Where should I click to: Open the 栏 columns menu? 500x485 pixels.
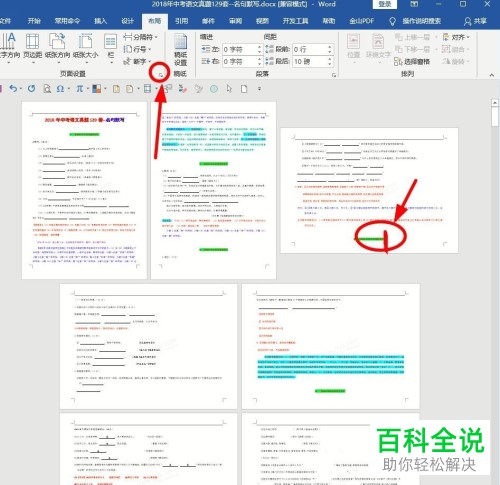coord(110,47)
